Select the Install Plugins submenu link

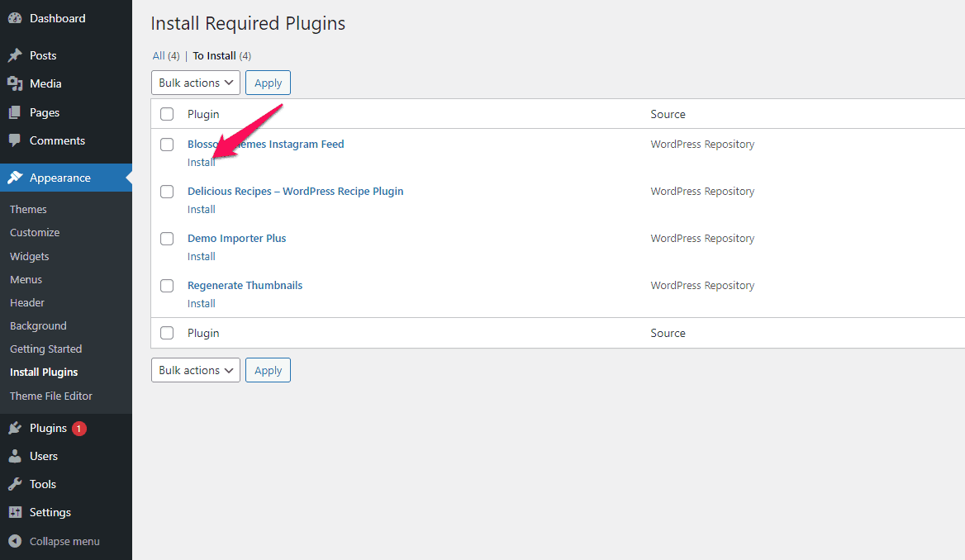coord(44,373)
